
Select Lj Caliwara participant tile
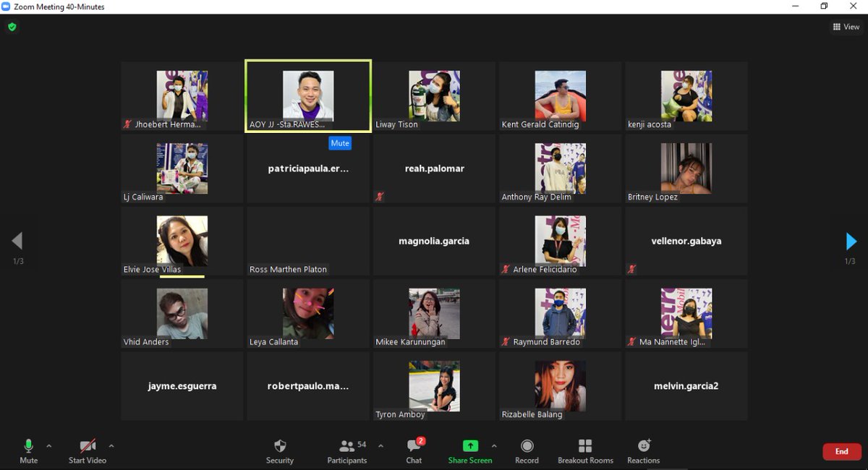point(182,168)
